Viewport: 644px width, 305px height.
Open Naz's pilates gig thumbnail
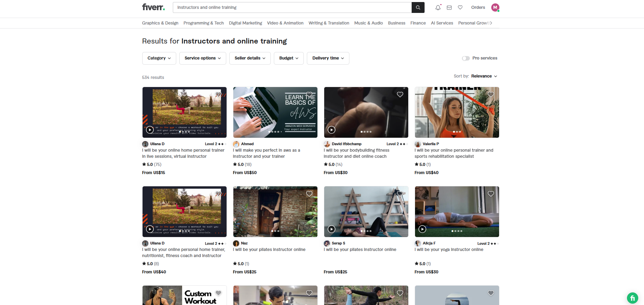pos(275,211)
